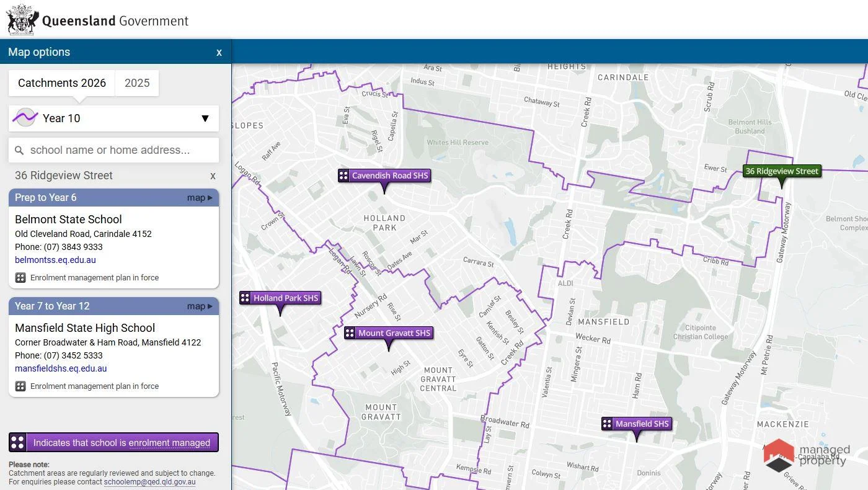The image size is (868, 490).
Task: Clear the 36 Ridgeview Street search result
Action: (213, 176)
